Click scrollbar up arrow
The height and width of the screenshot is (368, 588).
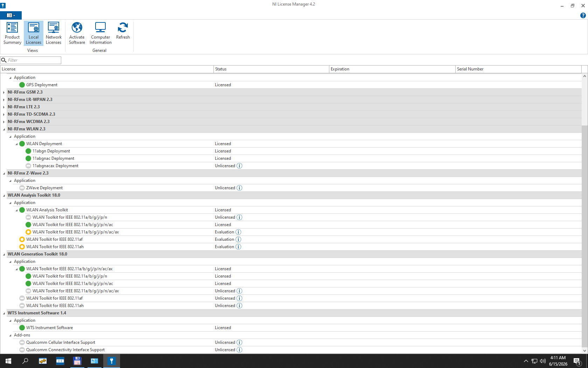coord(584,76)
